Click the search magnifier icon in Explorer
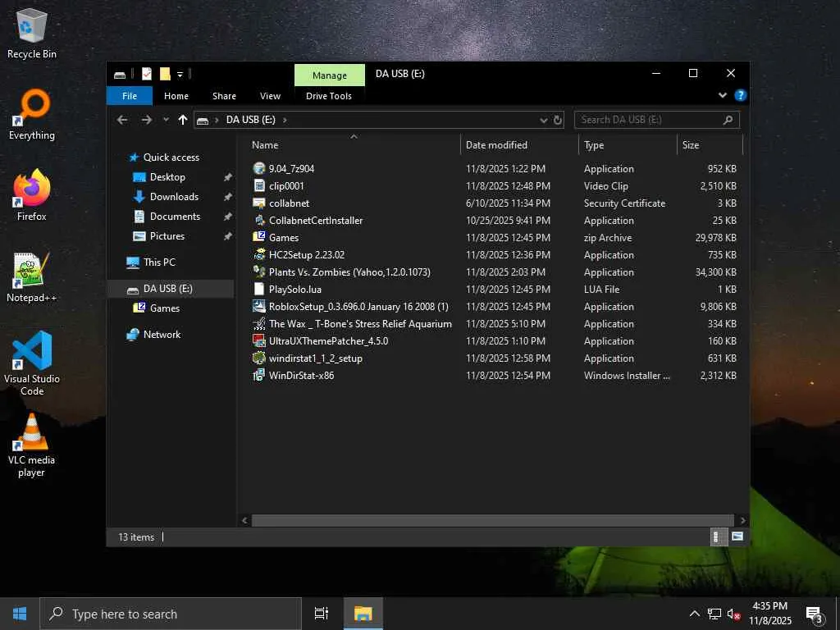Screen dimensions: 840x630 coord(728,120)
